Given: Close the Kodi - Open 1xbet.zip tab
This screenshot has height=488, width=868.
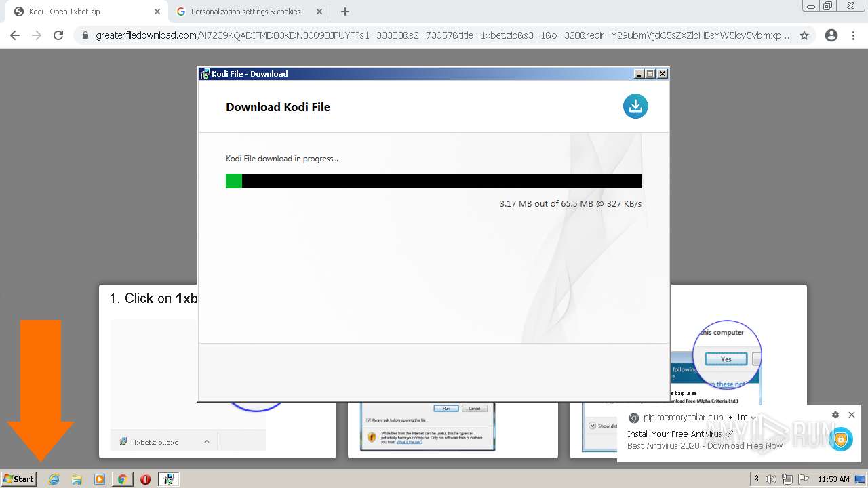Looking at the screenshot, I should [x=157, y=12].
